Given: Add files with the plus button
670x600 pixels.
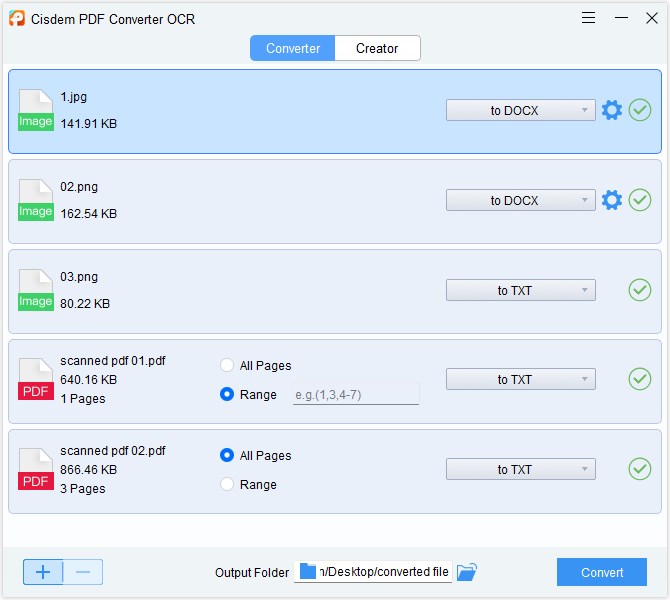Looking at the screenshot, I should [x=43, y=572].
